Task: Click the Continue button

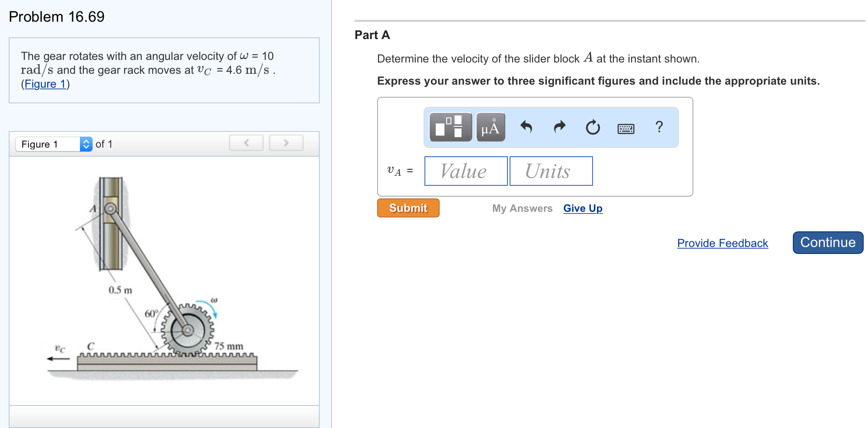Action: pos(827,242)
